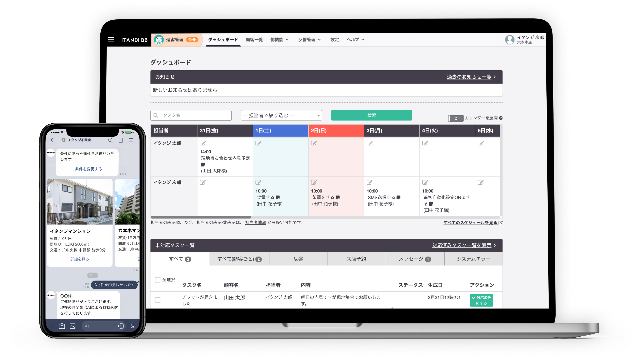Check the 全選択 checkbox

158,280
